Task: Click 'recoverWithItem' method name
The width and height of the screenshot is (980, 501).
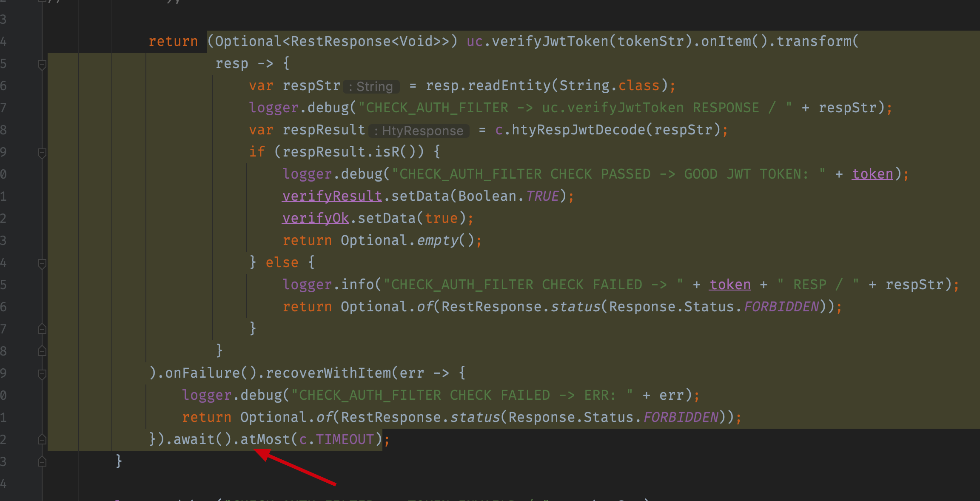Action: click(328, 373)
